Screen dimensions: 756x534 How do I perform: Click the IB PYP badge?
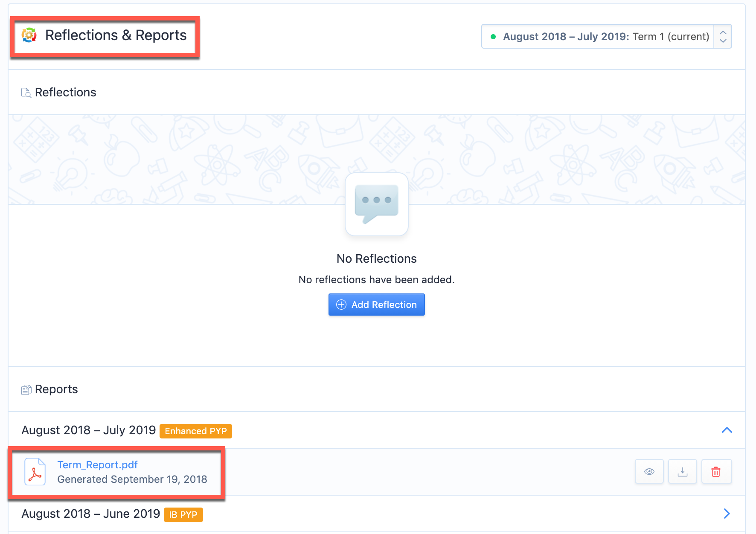183,514
